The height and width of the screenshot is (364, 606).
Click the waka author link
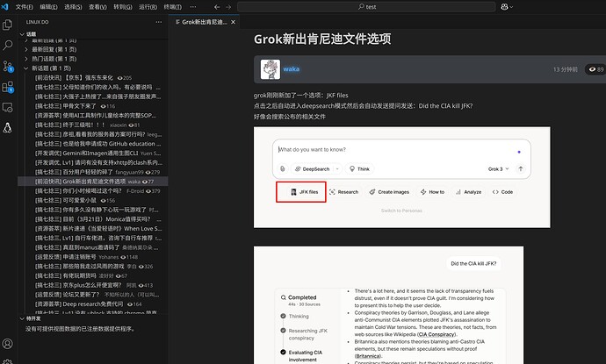(292, 69)
